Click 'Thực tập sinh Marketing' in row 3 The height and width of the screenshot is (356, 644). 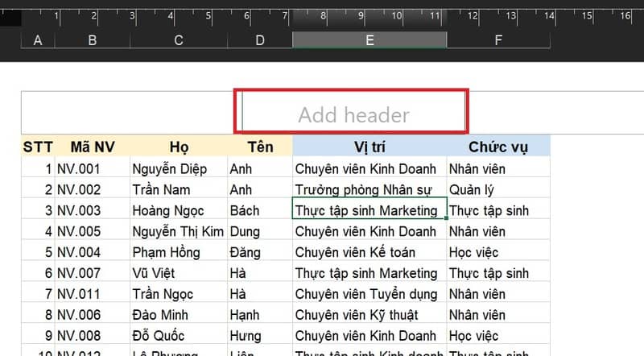(x=369, y=209)
